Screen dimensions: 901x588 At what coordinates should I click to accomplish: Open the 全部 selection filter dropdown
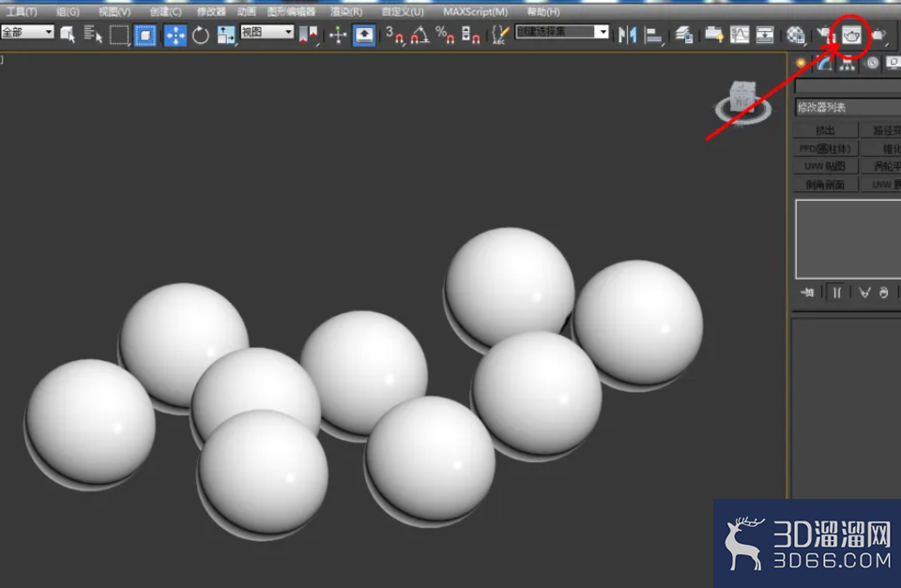(x=27, y=32)
